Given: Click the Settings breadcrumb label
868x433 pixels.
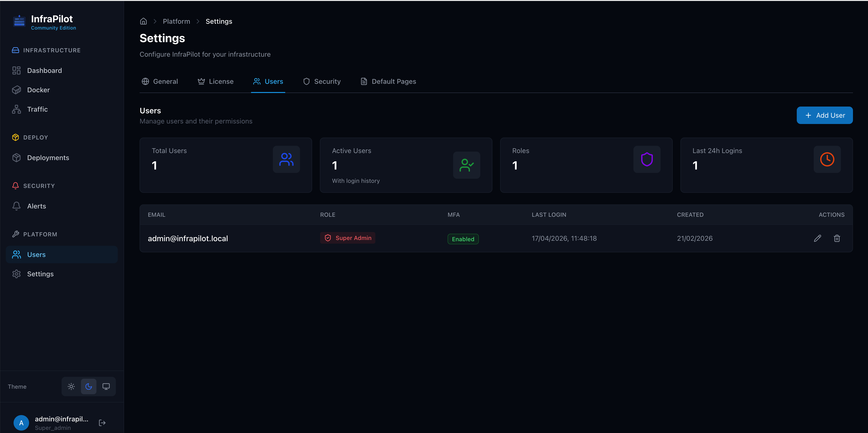Looking at the screenshot, I should tap(219, 21).
